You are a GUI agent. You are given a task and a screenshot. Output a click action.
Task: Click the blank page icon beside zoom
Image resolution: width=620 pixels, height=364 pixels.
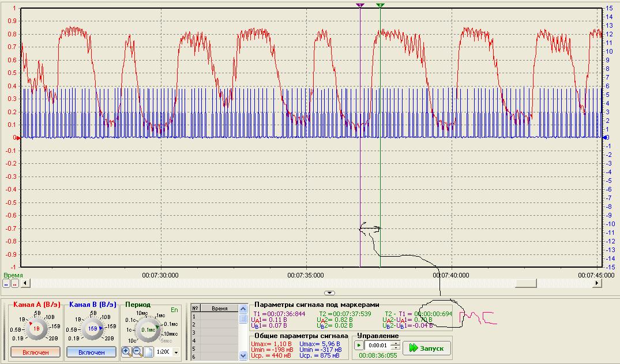[148, 351]
